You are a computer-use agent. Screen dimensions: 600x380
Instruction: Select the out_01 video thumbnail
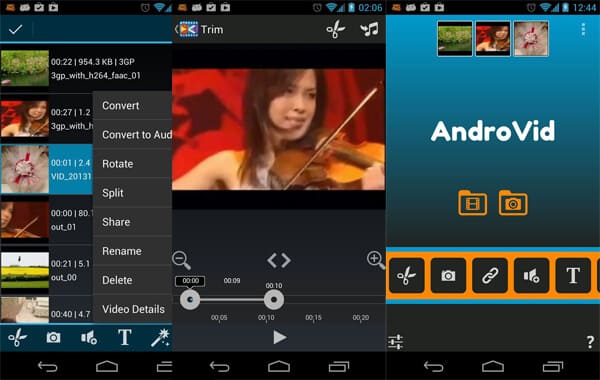(x=24, y=220)
